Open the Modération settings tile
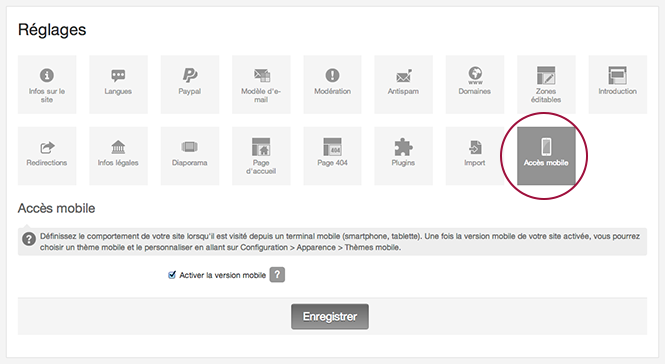Image resolution: width=665 pixels, height=364 pixels. pyautogui.click(x=332, y=84)
